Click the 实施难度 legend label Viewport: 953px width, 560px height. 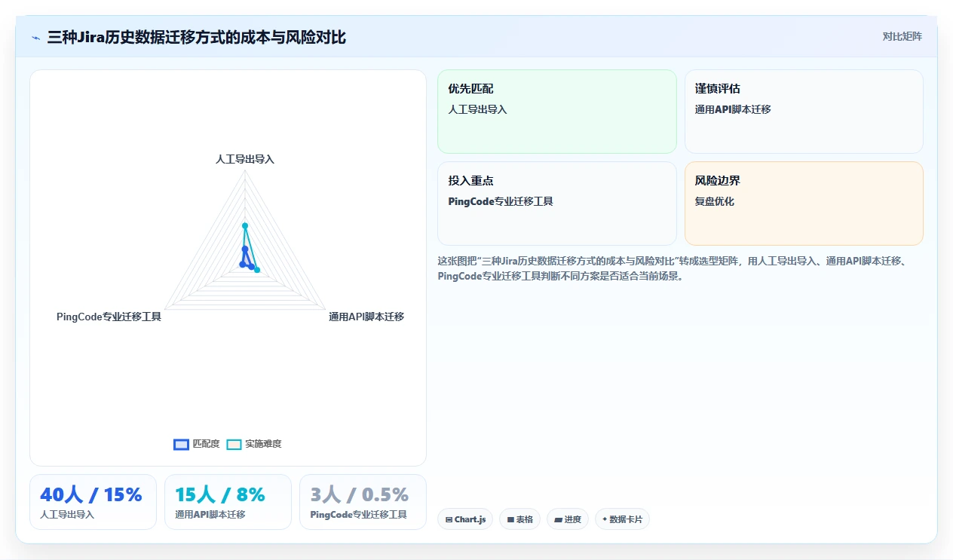click(x=263, y=444)
